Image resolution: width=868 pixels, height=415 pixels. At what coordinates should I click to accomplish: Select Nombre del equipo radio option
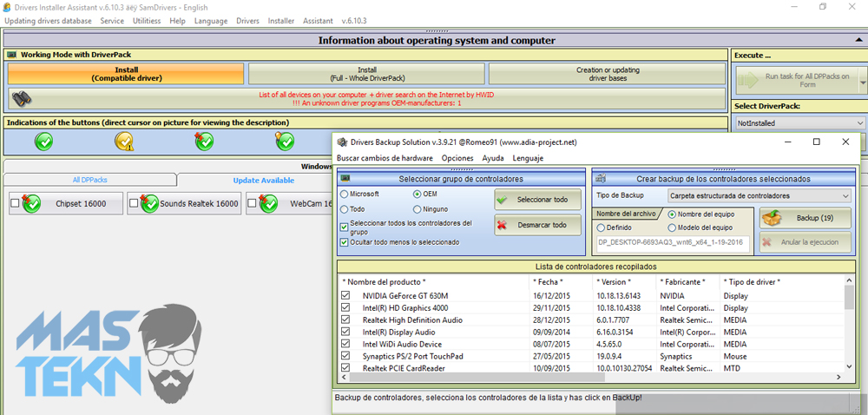[672, 214]
